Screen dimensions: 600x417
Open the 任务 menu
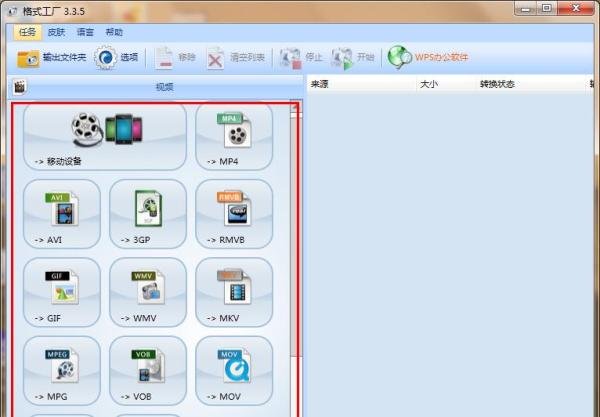27,32
